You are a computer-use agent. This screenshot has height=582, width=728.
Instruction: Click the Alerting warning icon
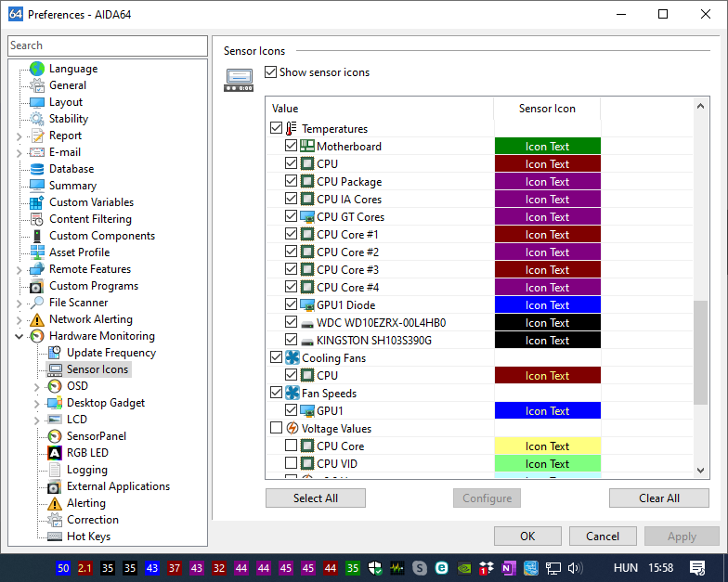coord(55,503)
